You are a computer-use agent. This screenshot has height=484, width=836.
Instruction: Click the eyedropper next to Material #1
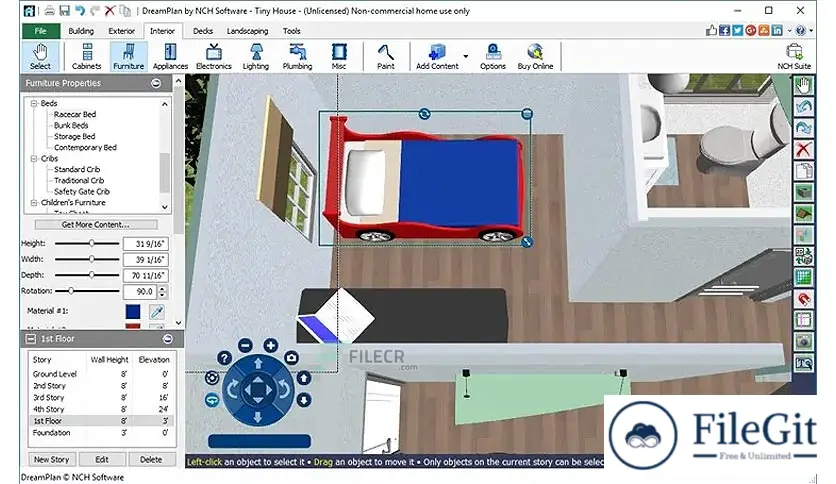click(x=157, y=311)
